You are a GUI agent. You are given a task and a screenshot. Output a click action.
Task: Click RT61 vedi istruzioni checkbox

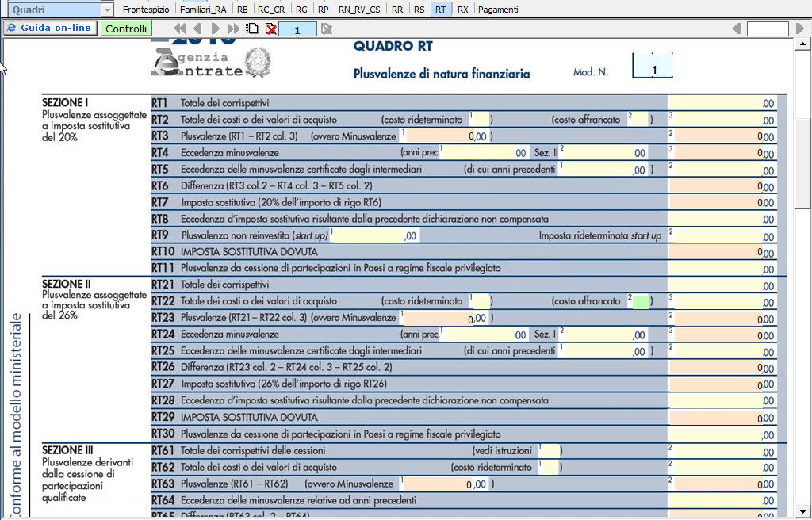point(550,450)
